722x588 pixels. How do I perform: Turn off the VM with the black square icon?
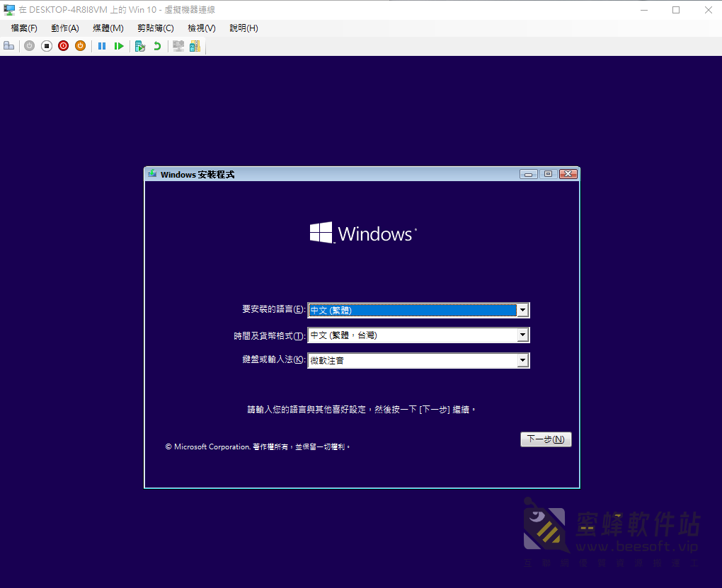[47, 45]
